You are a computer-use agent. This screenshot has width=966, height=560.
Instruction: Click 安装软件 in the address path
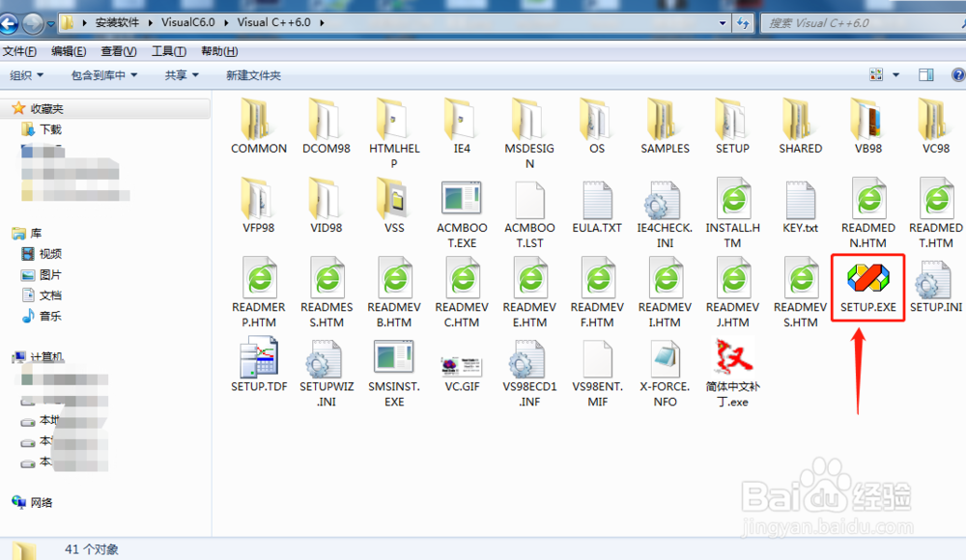click(117, 23)
